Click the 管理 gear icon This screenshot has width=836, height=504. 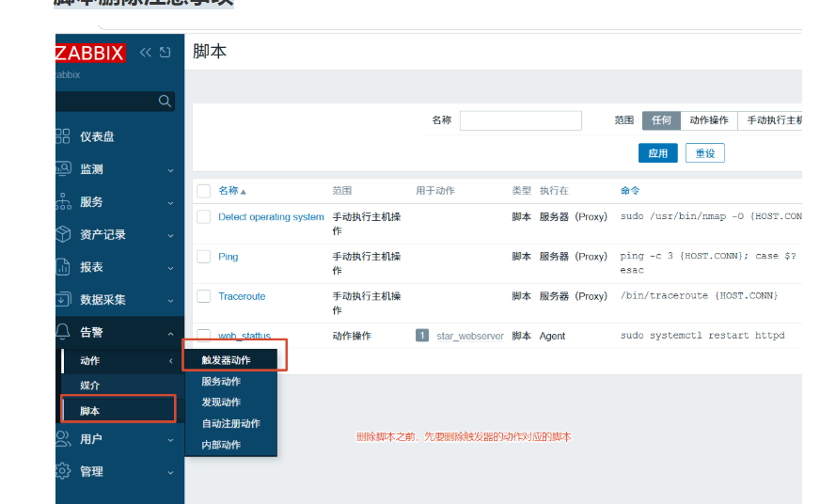click(x=63, y=471)
